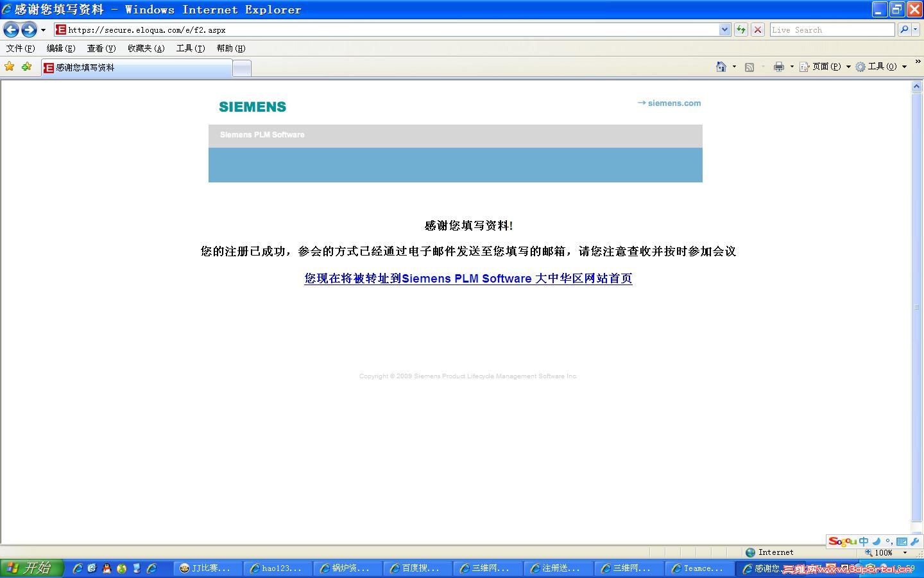The image size is (924, 578).
Task: Open the 编辑(E) menu
Action: pos(61,48)
